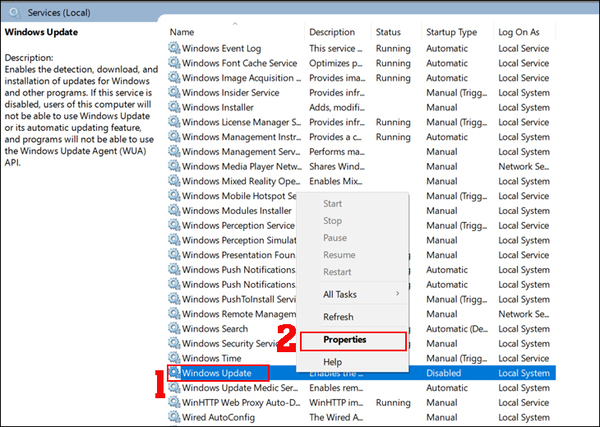Select the Windows Search service name

(215, 329)
